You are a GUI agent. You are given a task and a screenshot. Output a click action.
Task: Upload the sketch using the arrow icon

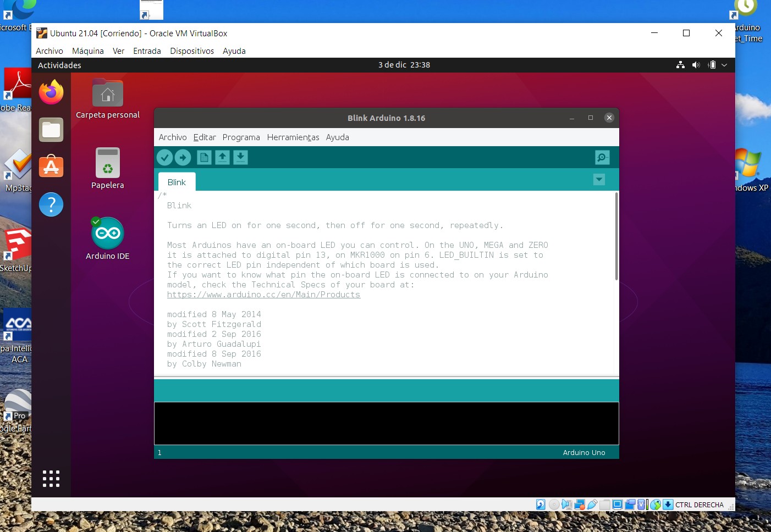[183, 157]
